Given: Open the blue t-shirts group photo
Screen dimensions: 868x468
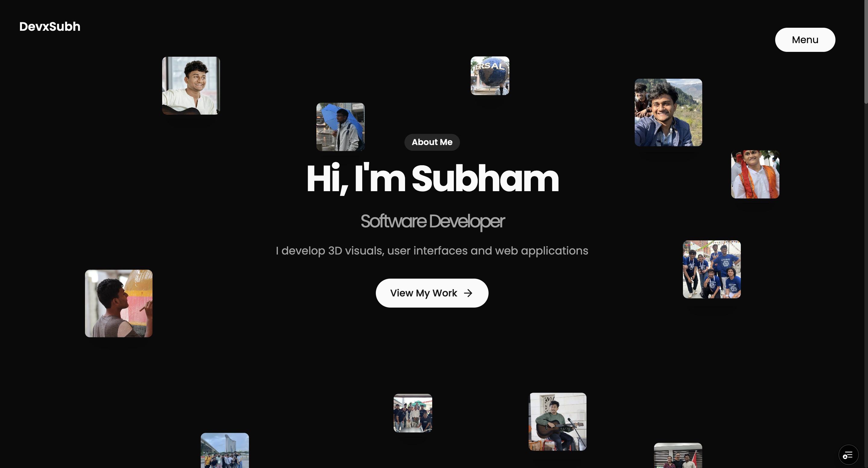Looking at the screenshot, I should pos(712,269).
